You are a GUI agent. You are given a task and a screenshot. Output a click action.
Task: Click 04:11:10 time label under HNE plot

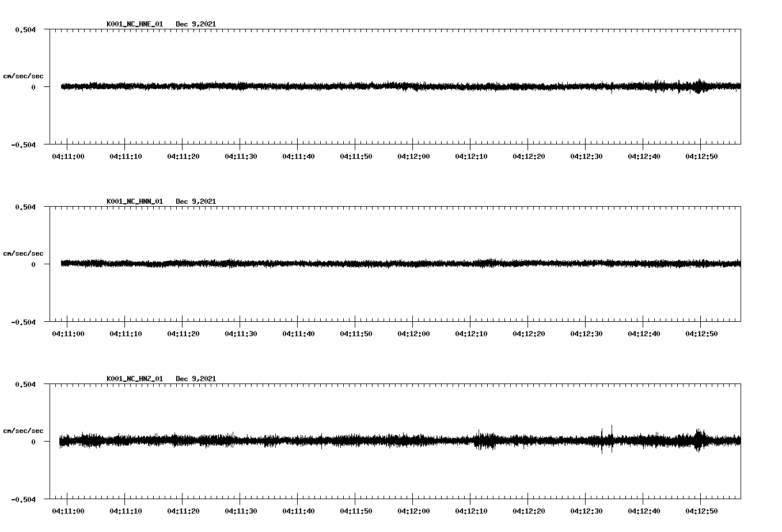[x=126, y=157]
